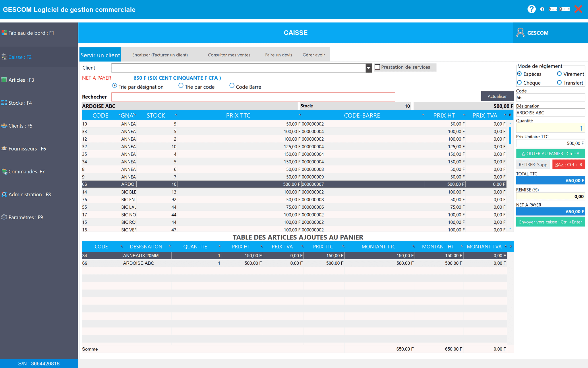
Task: Click the PRIX TTC column sort arrow
Action: click(300, 115)
